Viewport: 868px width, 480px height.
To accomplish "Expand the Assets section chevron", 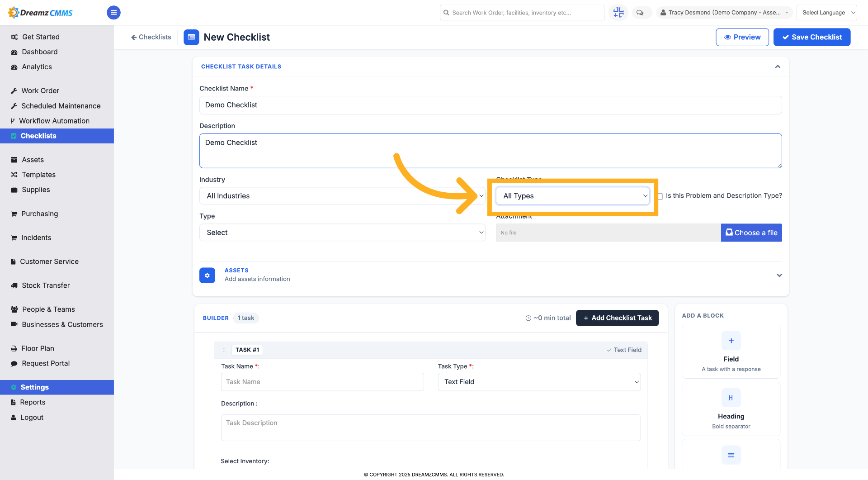I will pos(779,275).
